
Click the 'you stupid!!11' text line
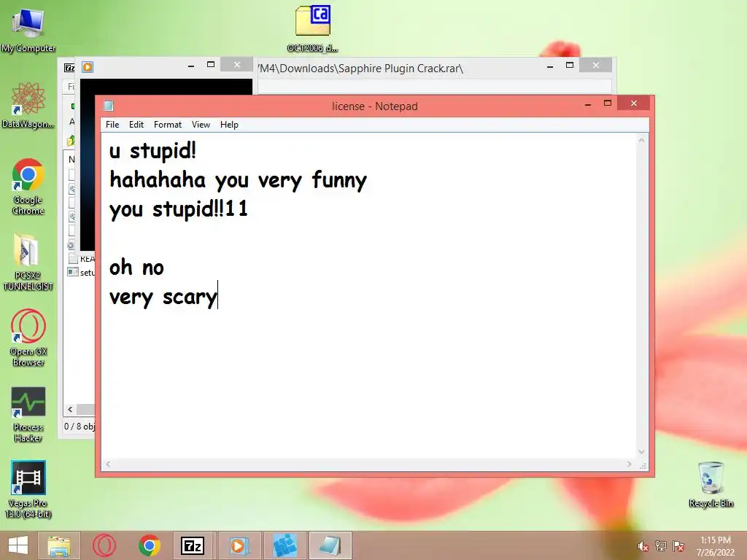(x=179, y=209)
